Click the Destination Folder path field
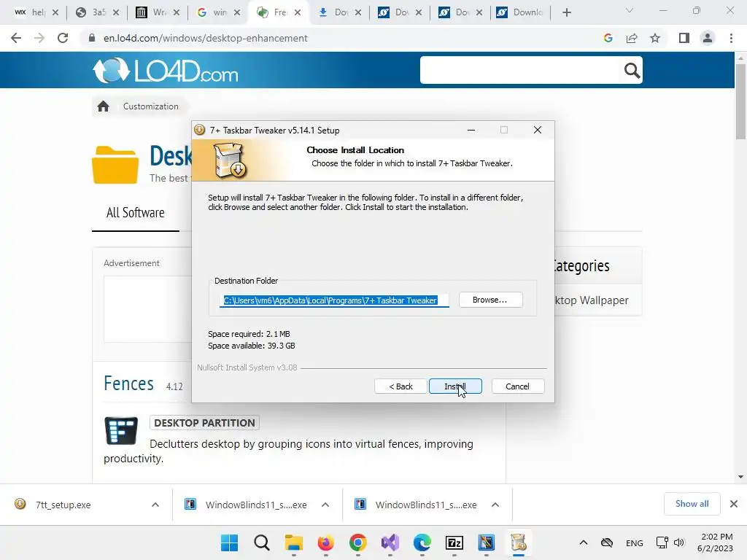 (334, 300)
